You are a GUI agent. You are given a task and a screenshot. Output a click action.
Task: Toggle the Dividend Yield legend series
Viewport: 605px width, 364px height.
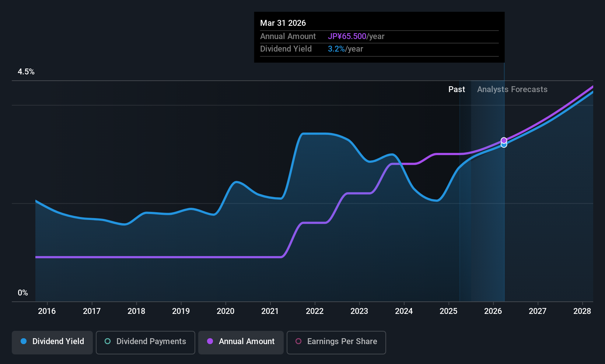[x=52, y=342]
